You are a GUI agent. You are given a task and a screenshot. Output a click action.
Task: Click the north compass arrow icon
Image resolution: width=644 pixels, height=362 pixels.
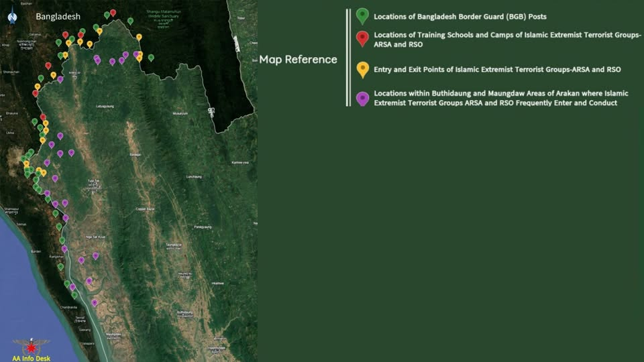12,17
